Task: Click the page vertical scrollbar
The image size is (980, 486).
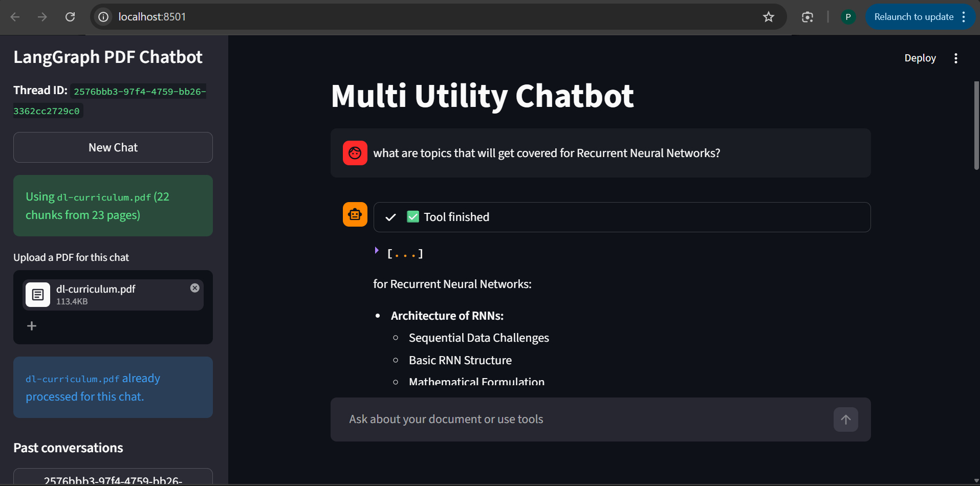Action: coord(976,125)
